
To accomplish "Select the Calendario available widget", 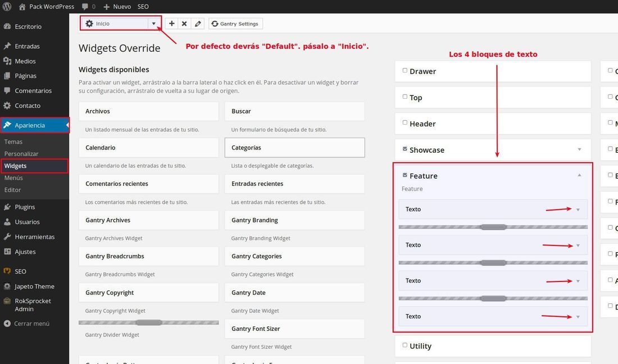I will point(148,148).
